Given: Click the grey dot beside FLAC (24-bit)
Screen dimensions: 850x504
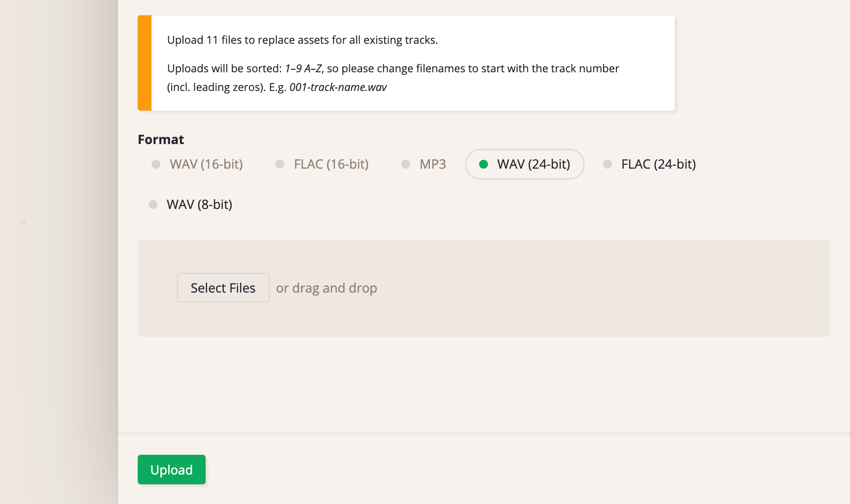Looking at the screenshot, I should 607,164.
